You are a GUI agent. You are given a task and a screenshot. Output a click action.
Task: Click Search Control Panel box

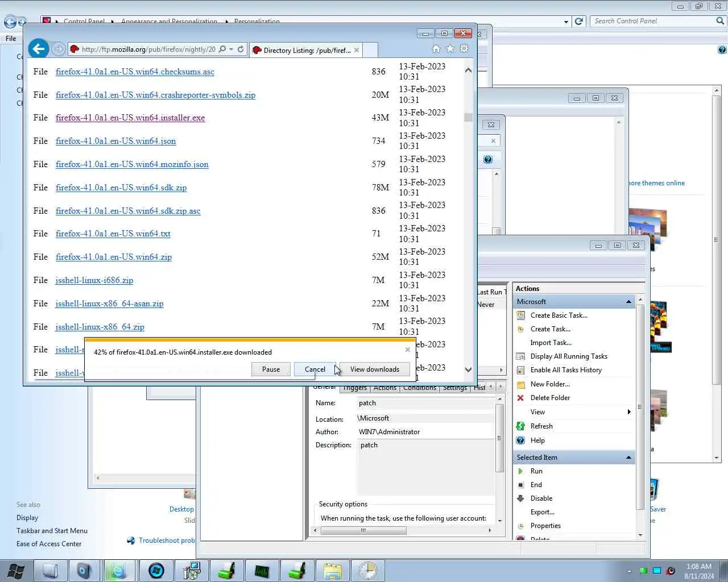tap(653, 21)
